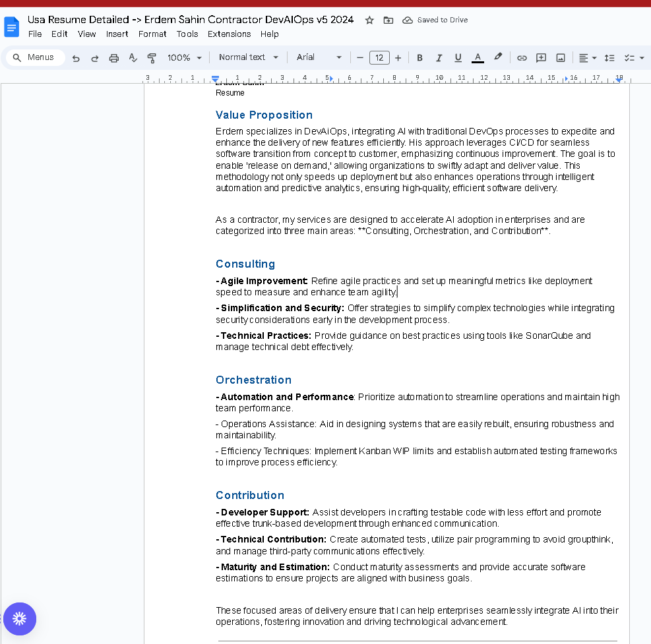Viewport: 651px width, 644px height.
Task: Move document to folder icon
Action: click(x=388, y=20)
